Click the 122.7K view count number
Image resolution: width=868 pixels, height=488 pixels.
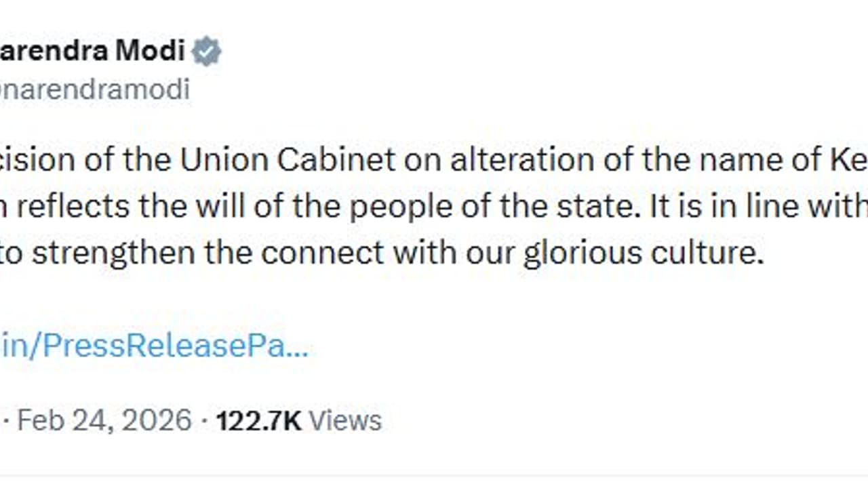tap(258, 420)
